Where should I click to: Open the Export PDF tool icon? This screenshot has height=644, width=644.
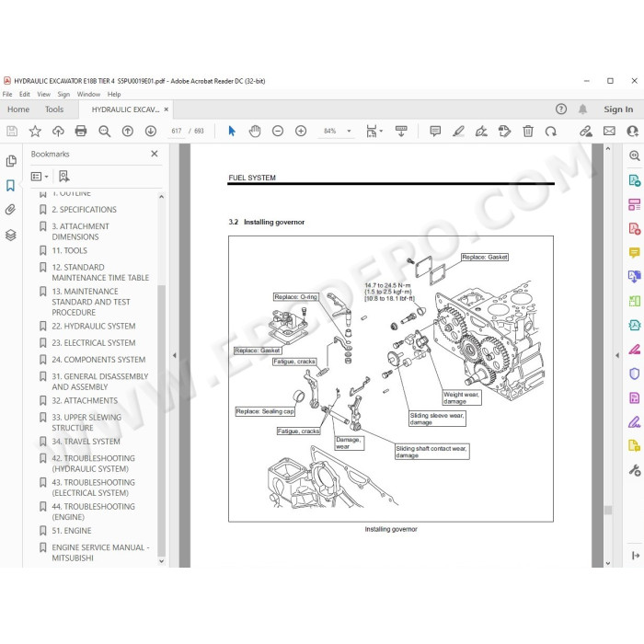(634, 180)
